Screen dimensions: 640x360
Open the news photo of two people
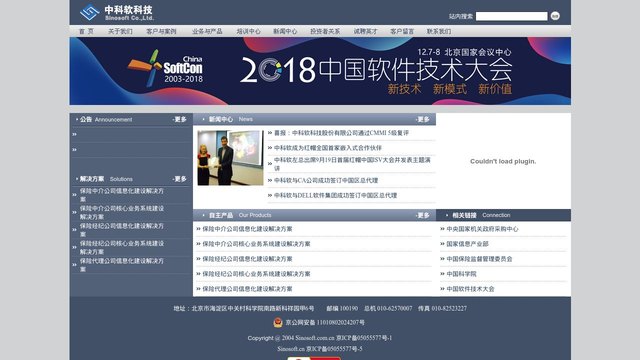coord(231,158)
